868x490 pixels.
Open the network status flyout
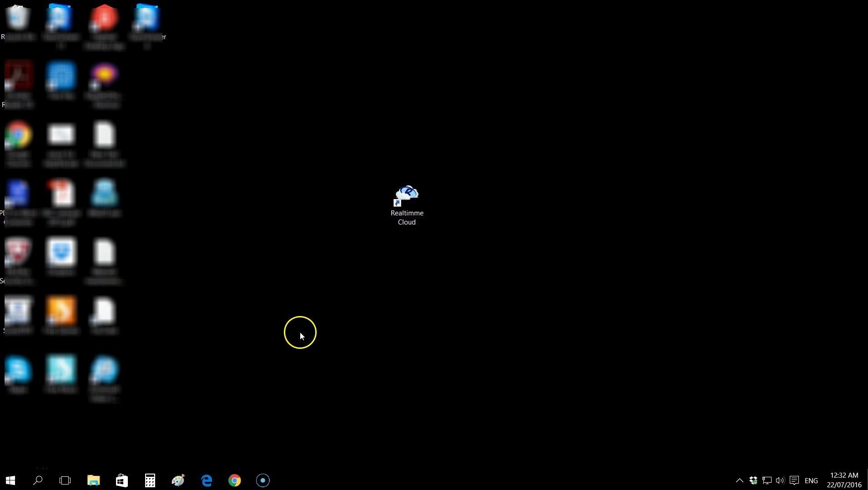tap(767, 480)
